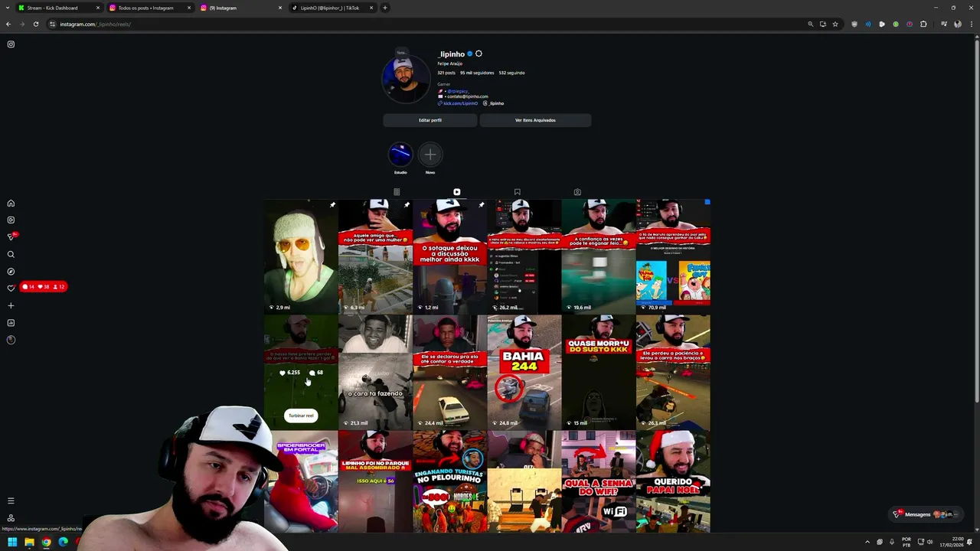Image resolution: width=980 pixels, height=551 pixels.
Task: Open the dashboard insights icon in sidebar
Action: pos(11,323)
